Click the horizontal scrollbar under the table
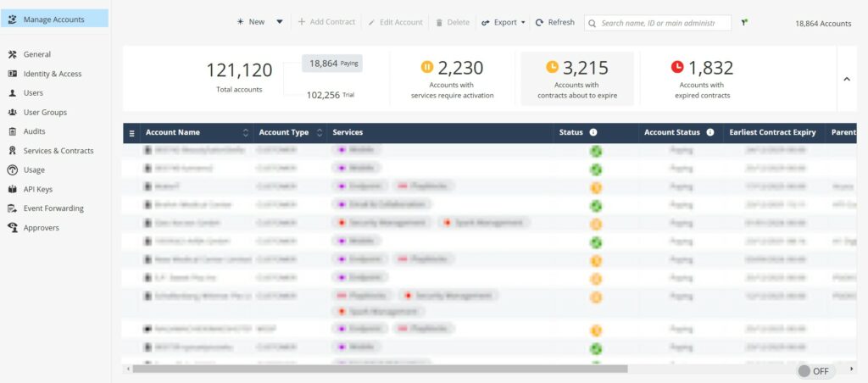 coord(380,369)
